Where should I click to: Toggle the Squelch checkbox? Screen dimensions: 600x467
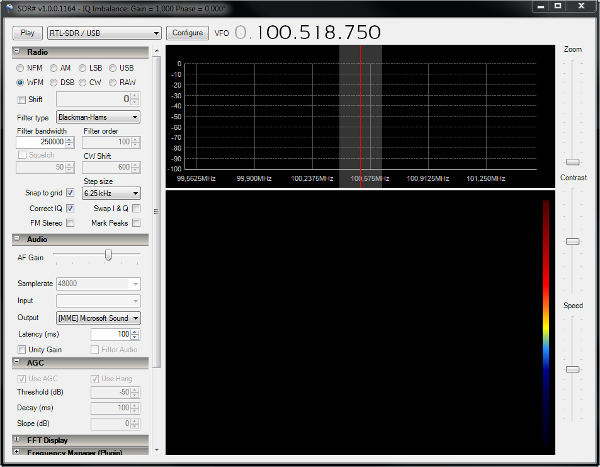pos(22,155)
